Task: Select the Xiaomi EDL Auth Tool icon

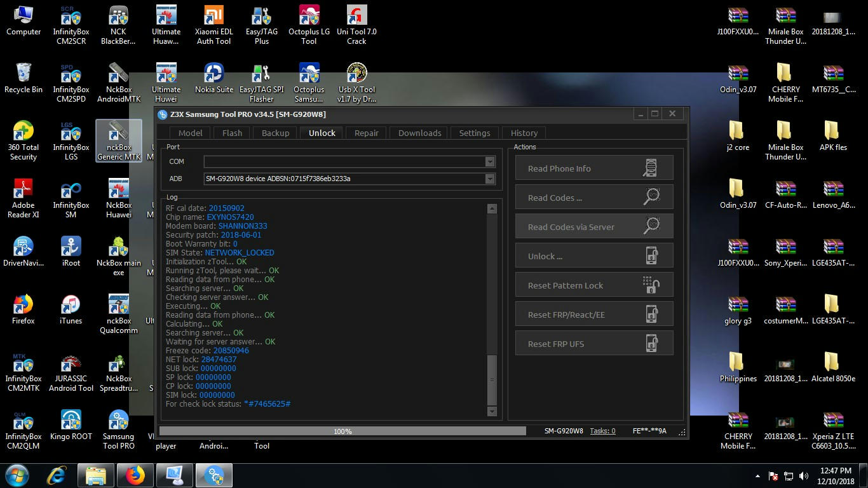Action: [x=214, y=25]
